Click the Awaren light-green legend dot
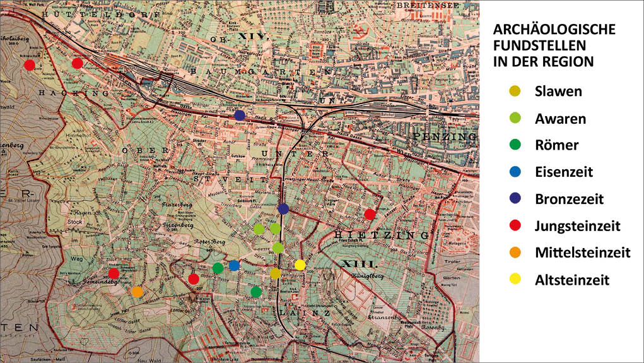The height and width of the screenshot is (363, 644). 515,118
